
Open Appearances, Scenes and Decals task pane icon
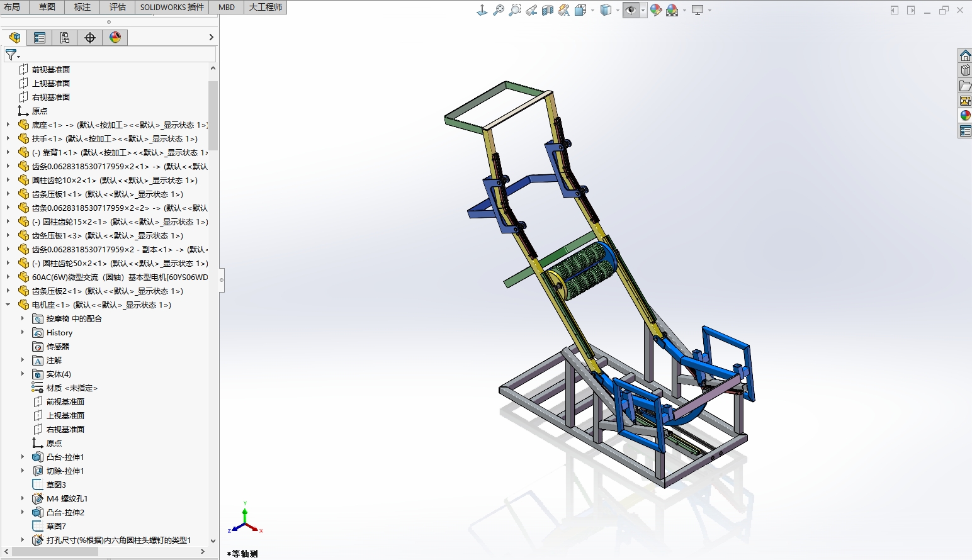tap(965, 116)
